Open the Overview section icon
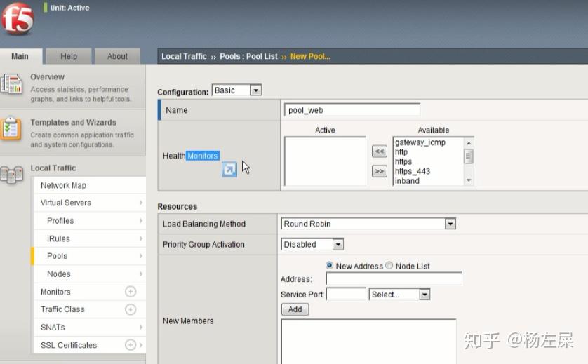The image size is (588, 364). (x=12, y=84)
